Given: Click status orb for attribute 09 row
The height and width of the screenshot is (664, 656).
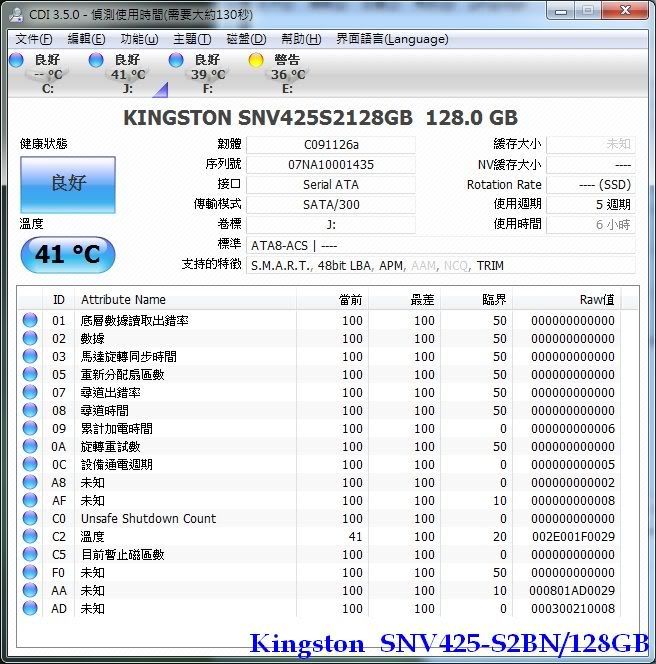Looking at the screenshot, I should point(30,428).
